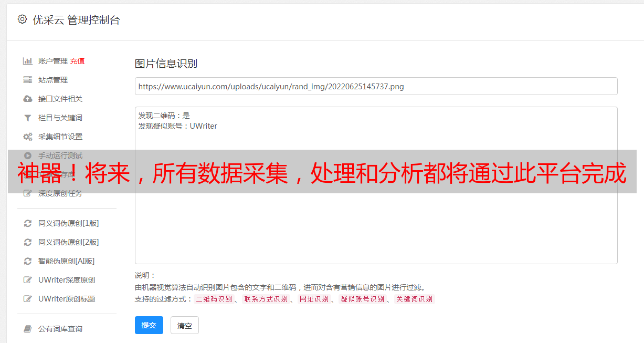Click the play icon for 手动运行测试

coord(28,155)
